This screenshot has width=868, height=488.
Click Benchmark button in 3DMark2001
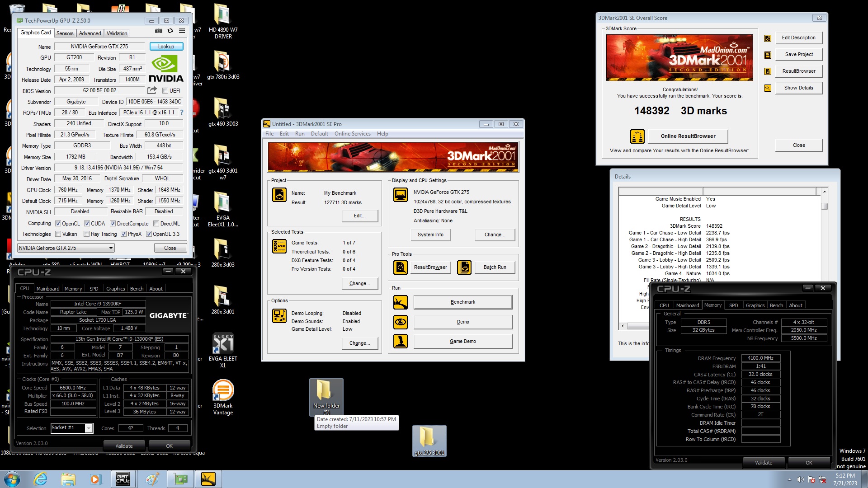click(x=462, y=302)
